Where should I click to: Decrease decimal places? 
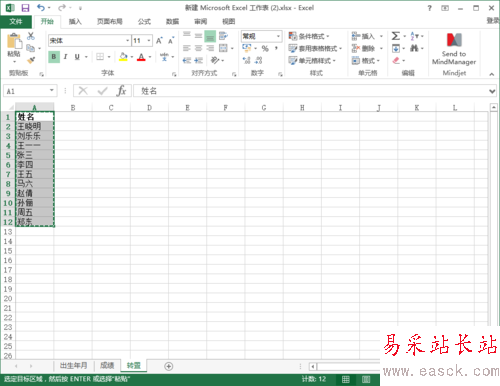258,60
